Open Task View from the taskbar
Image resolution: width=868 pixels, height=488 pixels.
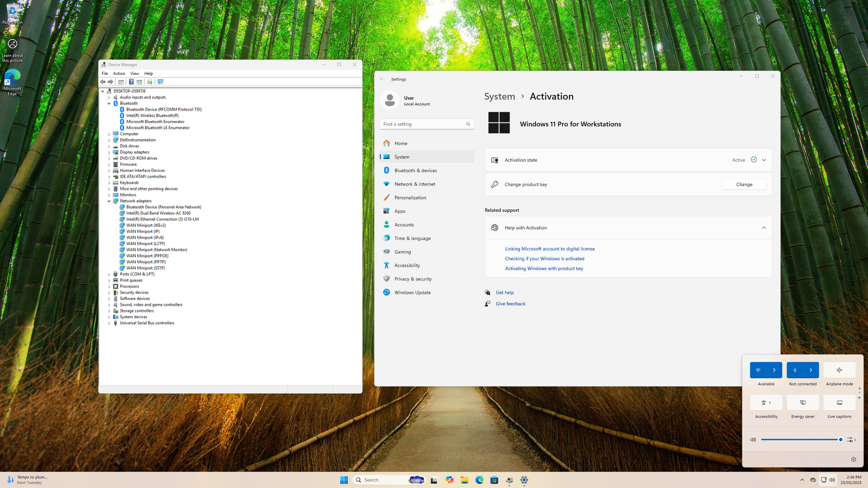pyautogui.click(x=434, y=480)
